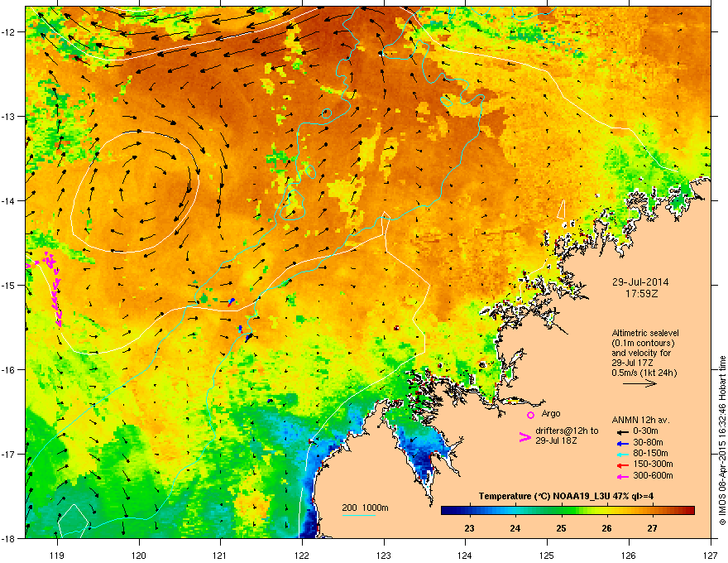Click the colorbar tick label '25'
The image size is (728, 563).
[561, 528]
